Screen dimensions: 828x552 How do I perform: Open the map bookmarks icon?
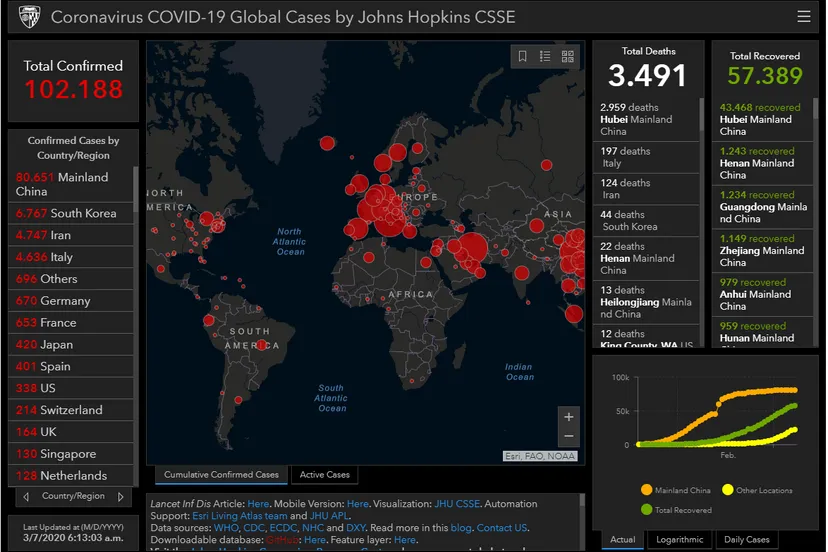522,57
